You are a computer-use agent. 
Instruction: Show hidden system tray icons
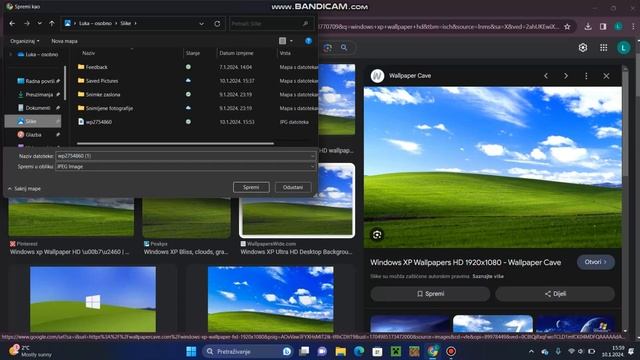[x=531, y=351]
